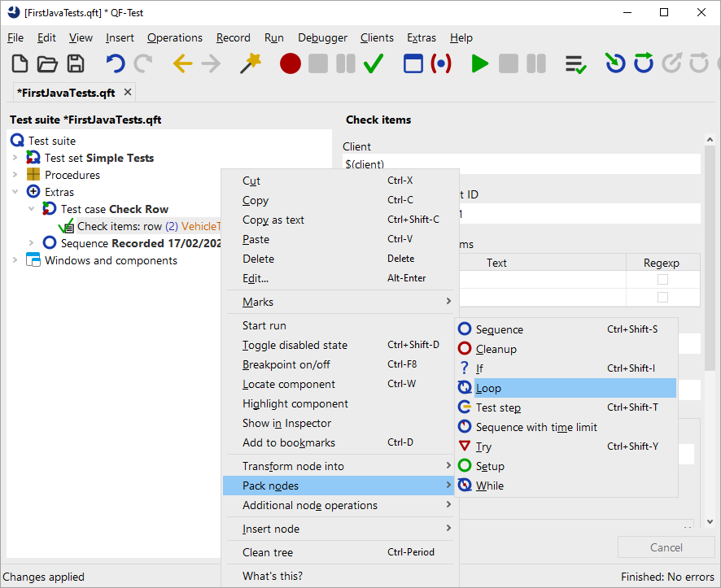Click the Save disk icon
Image resolution: width=721 pixels, height=588 pixels.
pos(76,63)
